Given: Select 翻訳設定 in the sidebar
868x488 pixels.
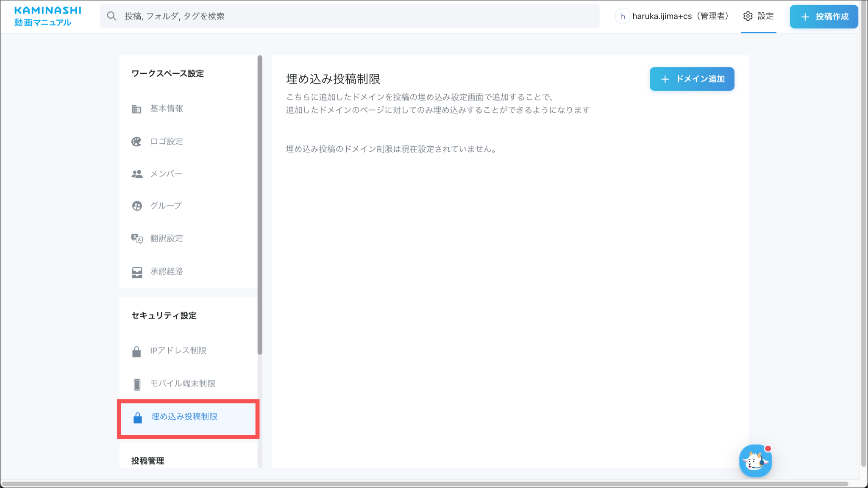Looking at the screenshot, I should (x=167, y=238).
